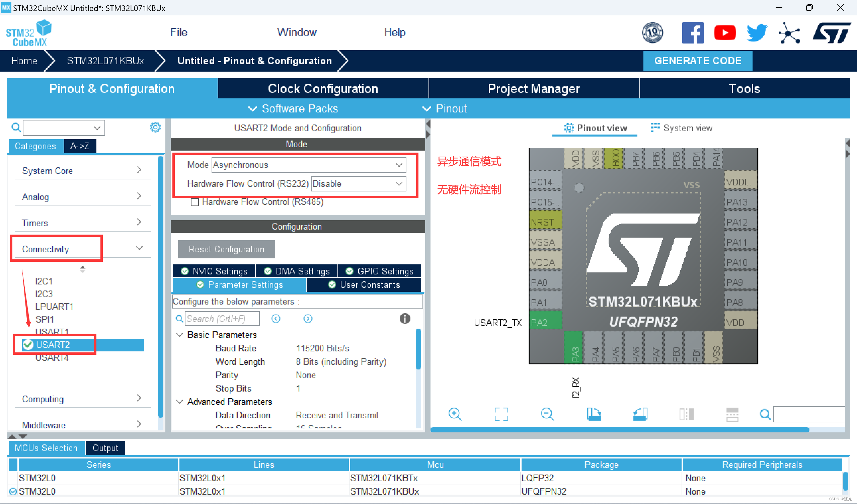Fit the chip view to screen
This screenshot has height=504, width=857.
(x=501, y=414)
